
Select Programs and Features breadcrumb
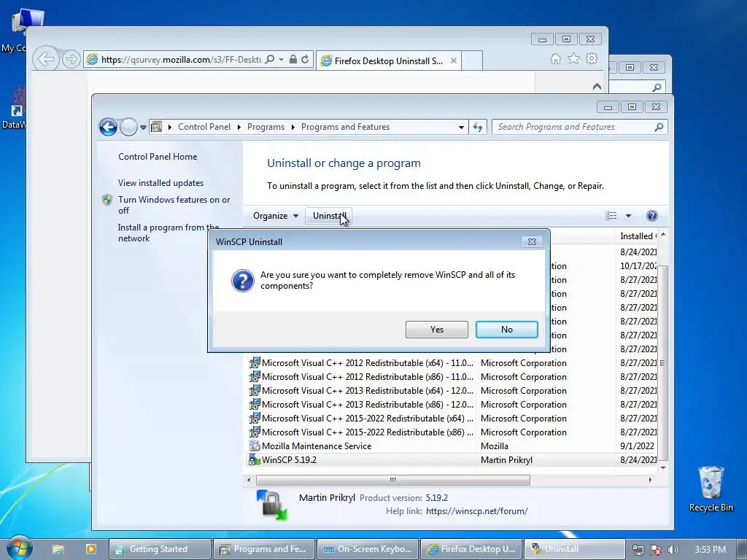(x=345, y=127)
